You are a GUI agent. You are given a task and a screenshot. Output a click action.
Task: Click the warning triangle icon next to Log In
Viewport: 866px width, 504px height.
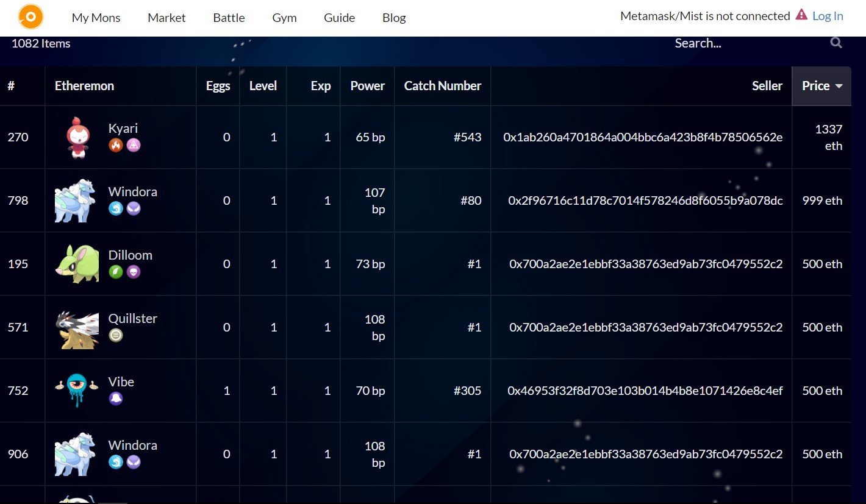pos(801,15)
